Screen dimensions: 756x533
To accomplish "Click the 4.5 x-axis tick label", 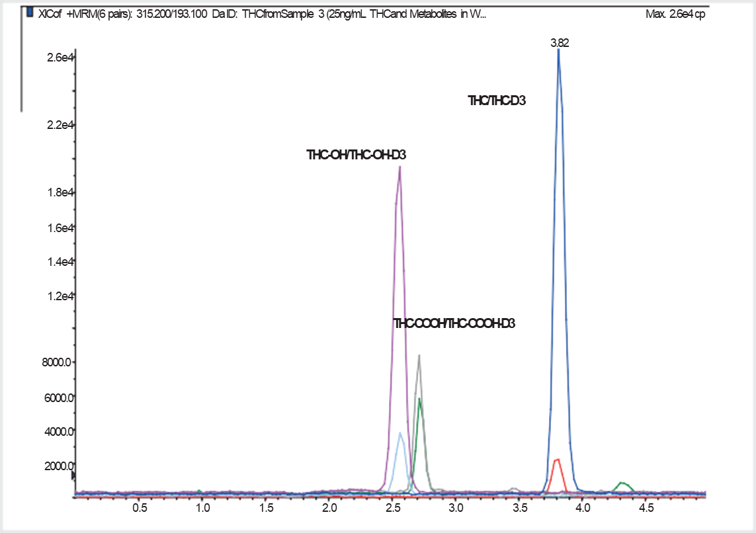I will (647, 507).
